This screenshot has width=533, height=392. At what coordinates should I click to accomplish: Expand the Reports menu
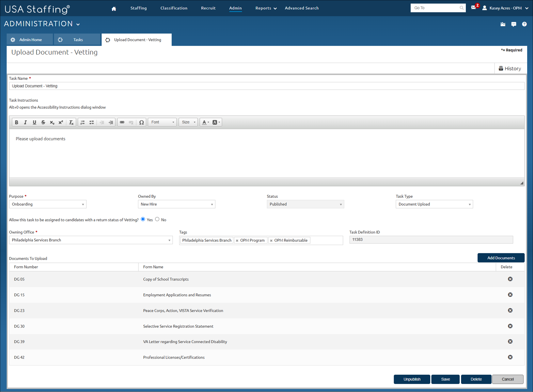point(266,8)
